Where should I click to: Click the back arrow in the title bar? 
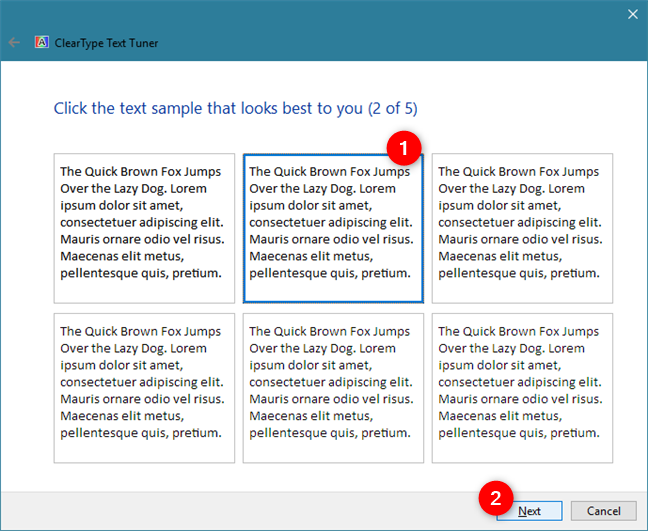click(x=14, y=43)
